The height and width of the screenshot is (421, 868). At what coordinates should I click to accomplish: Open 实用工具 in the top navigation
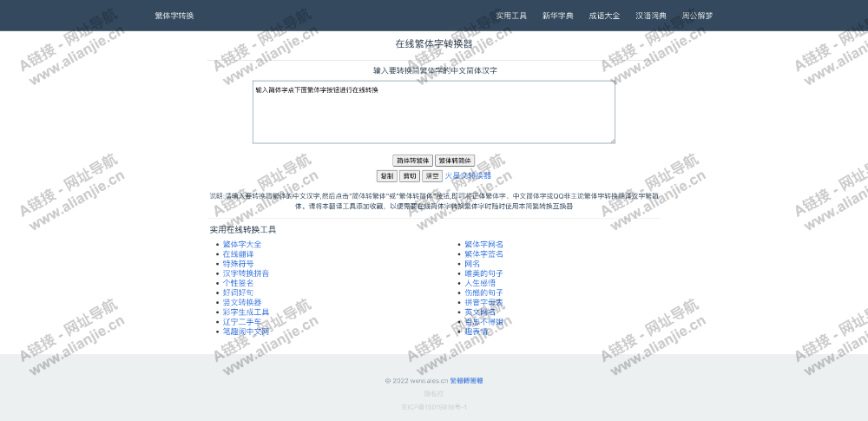click(x=511, y=16)
